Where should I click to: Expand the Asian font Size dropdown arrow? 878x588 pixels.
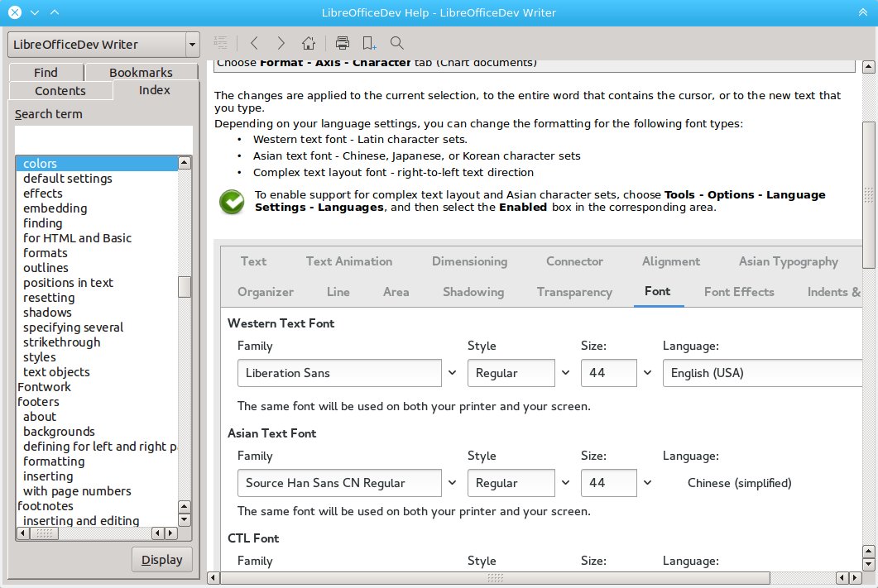tap(647, 482)
